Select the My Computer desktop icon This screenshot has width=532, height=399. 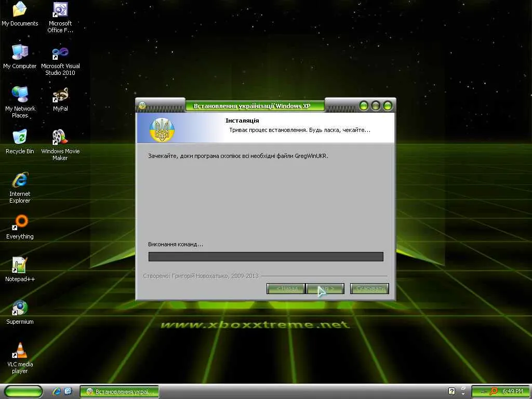pos(20,56)
